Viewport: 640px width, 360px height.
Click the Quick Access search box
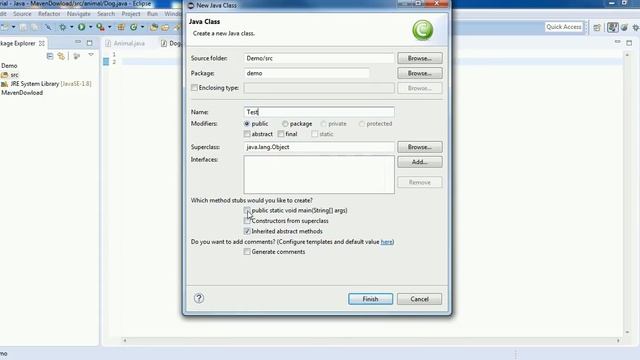564,27
